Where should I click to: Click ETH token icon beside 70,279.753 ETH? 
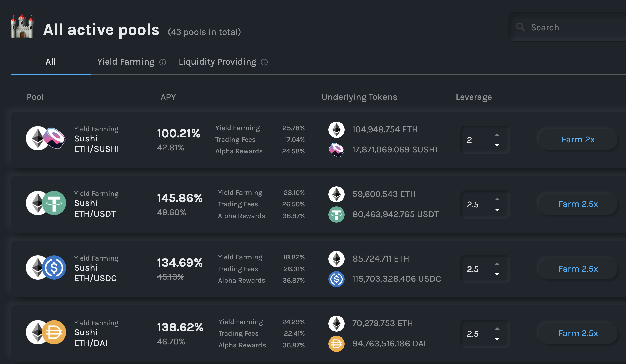[x=336, y=324]
